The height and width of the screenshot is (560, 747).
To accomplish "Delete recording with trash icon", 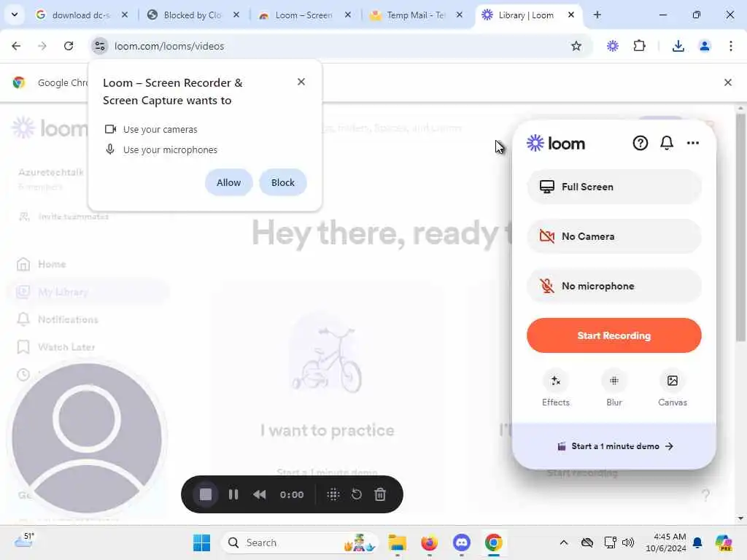I will pyautogui.click(x=379, y=494).
